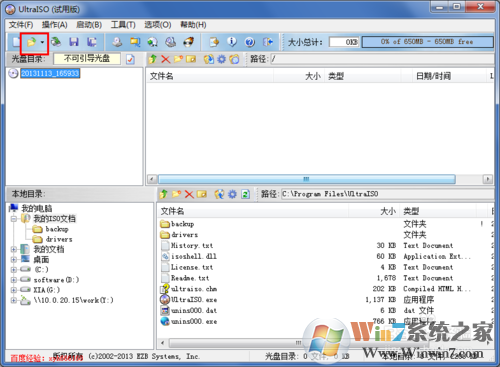Go up one level in local directory
The height and width of the screenshot is (367, 500).
[163, 194]
